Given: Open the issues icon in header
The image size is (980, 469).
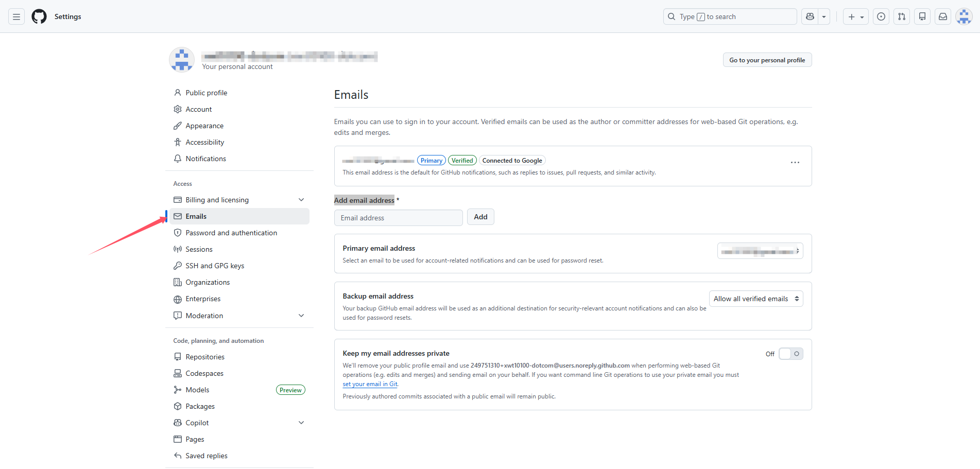Looking at the screenshot, I should click(881, 16).
